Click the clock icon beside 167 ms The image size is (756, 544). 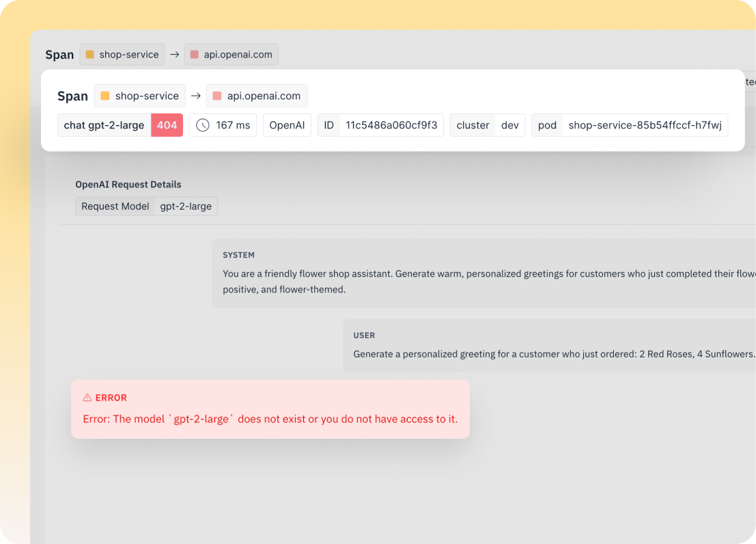point(203,126)
